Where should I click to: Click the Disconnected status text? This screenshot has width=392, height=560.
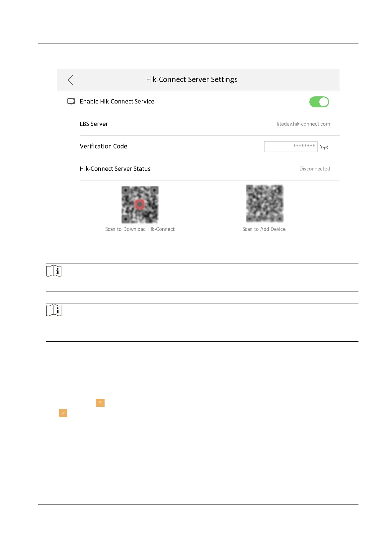315,169
